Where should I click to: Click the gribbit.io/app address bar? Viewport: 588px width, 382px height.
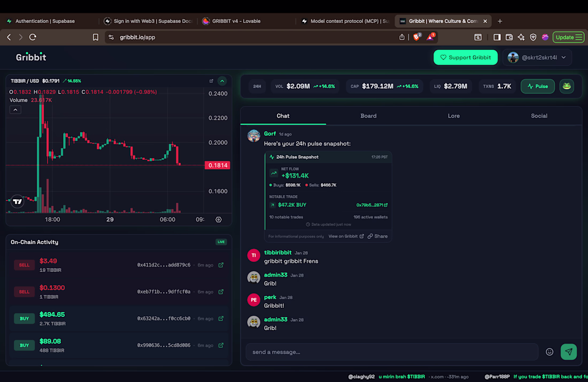click(251, 37)
